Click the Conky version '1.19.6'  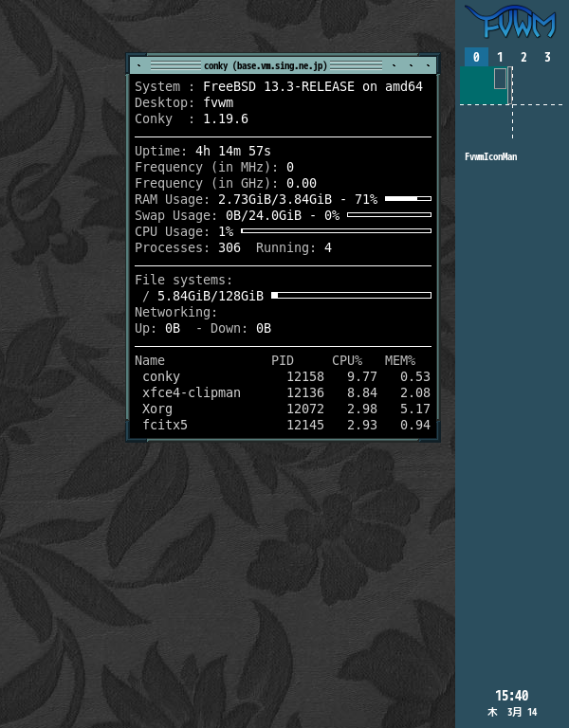tap(226, 119)
